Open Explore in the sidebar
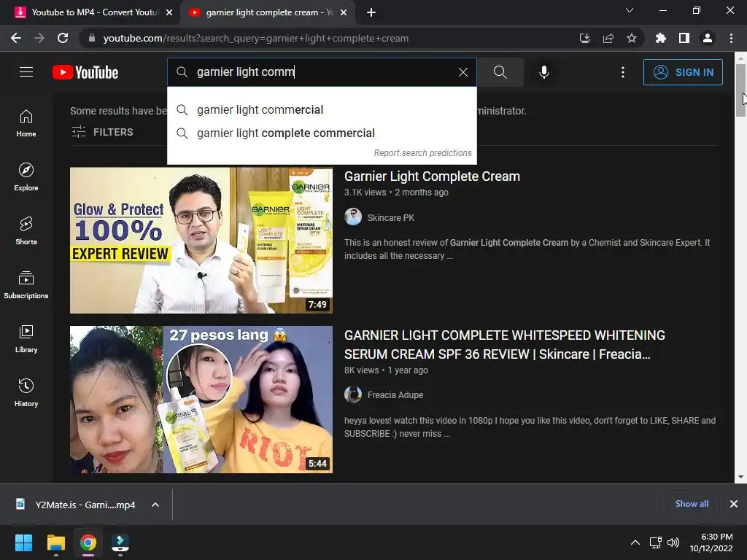 click(26, 177)
